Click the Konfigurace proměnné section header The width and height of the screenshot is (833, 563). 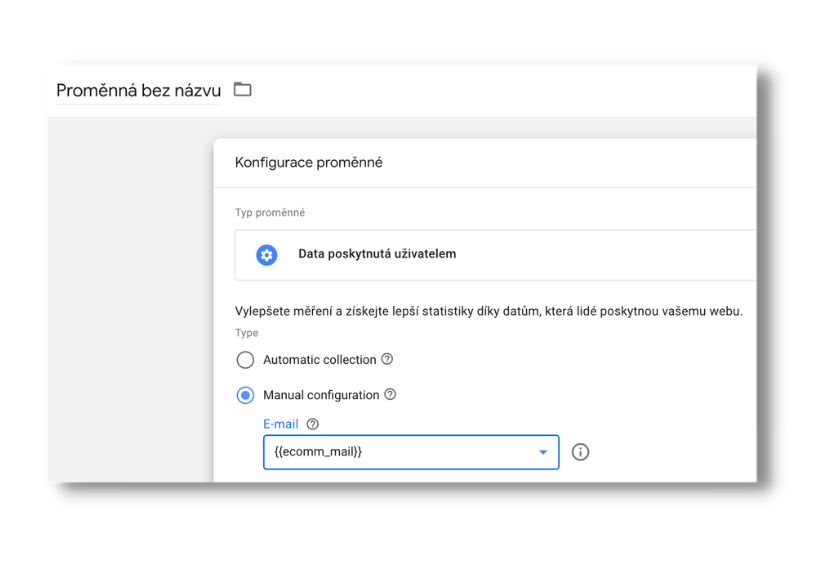(x=309, y=163)
